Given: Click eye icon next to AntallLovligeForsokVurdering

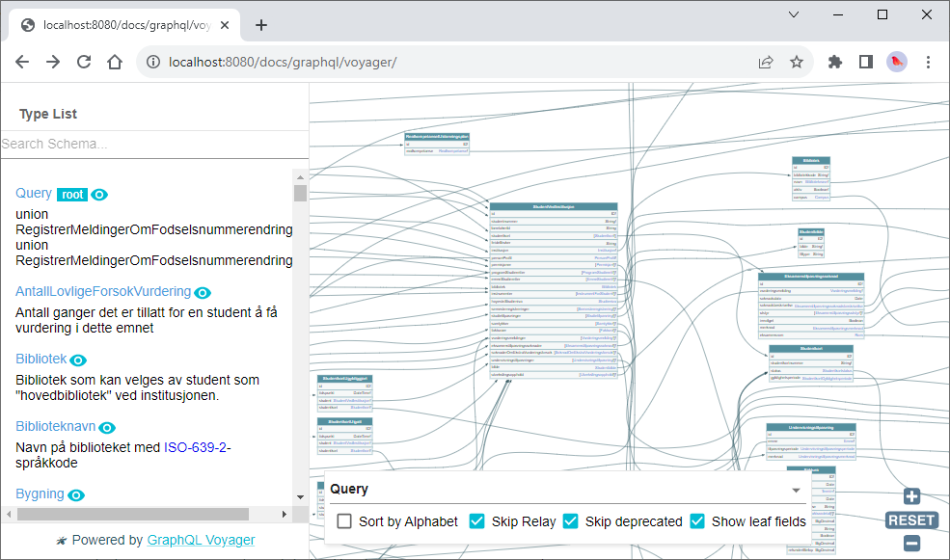Looking at the screenshot, I should coord(203,292).
